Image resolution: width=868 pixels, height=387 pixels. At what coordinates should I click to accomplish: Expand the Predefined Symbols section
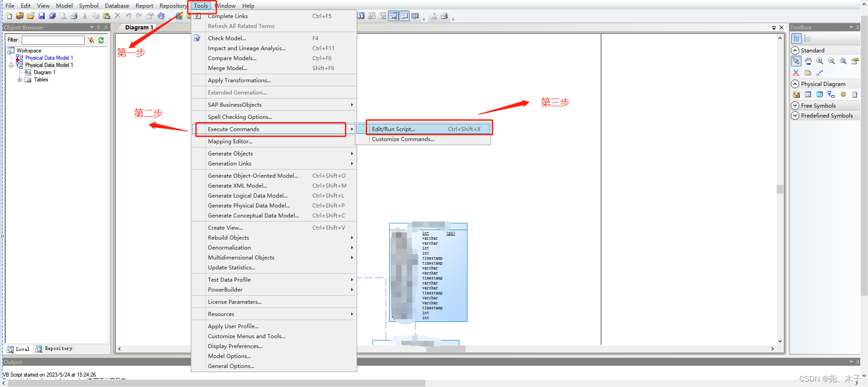click(795, 115)
